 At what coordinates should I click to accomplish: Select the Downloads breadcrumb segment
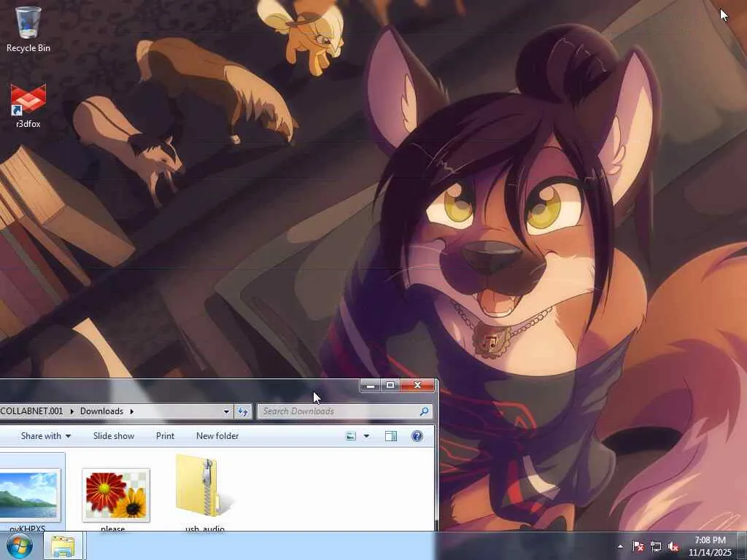101,411
